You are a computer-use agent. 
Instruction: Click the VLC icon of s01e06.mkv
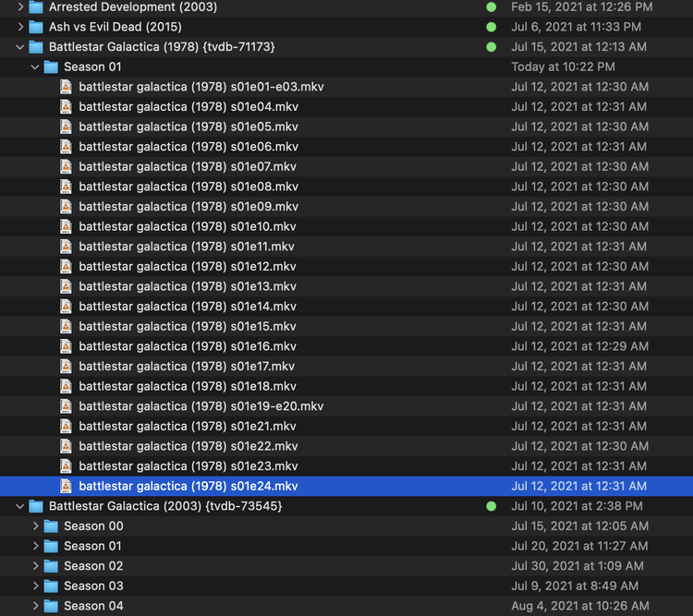(x=66, y=146)
